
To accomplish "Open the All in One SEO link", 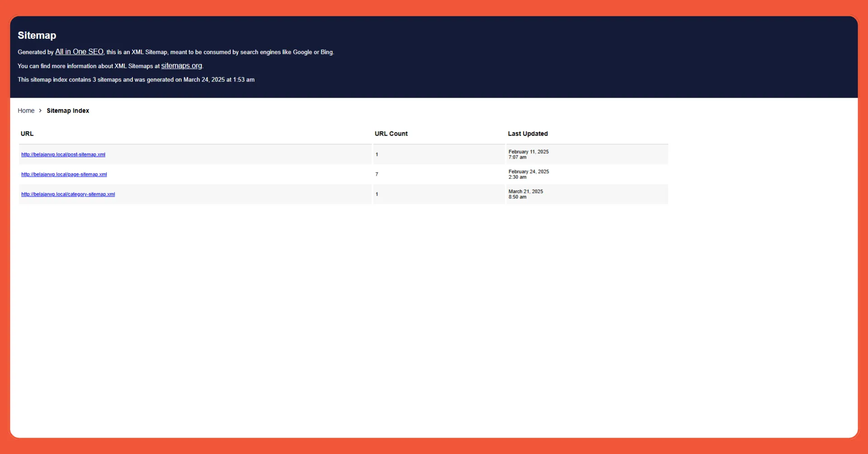I will click(79, 51).
